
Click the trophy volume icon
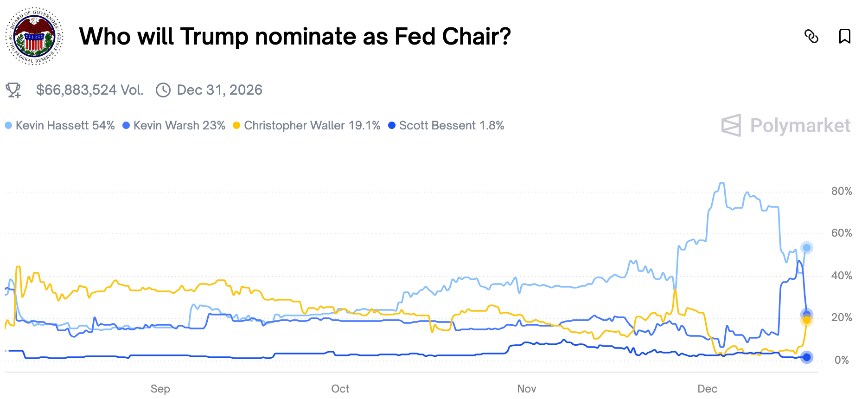(x=13, y=90)
